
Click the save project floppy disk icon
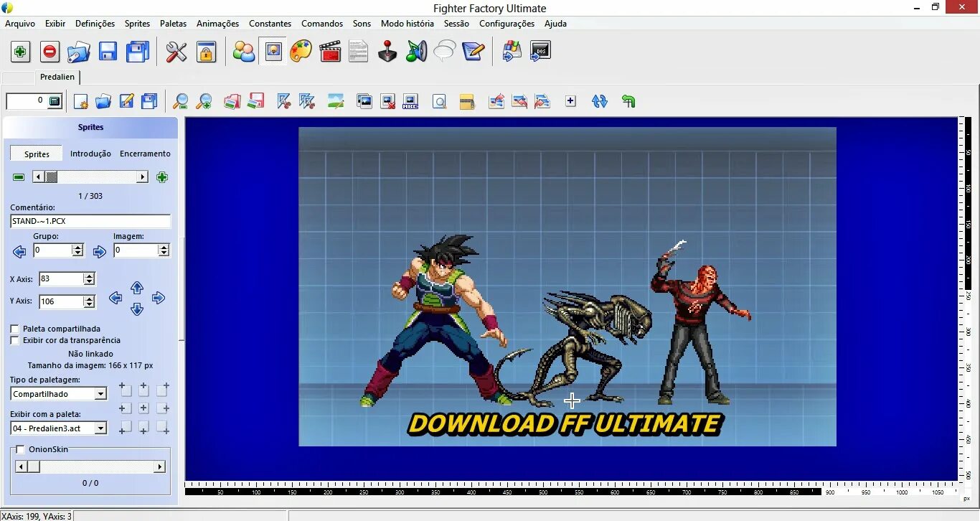108,51
